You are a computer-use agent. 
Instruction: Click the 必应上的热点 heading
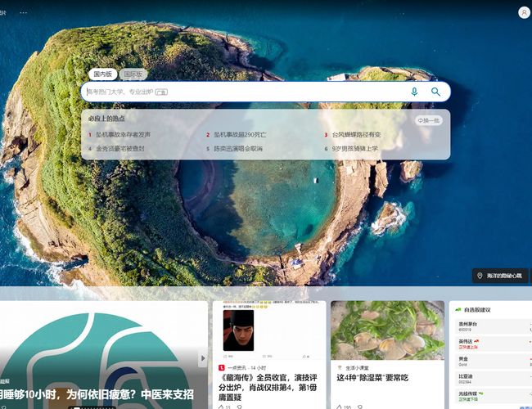coord(106,119)
